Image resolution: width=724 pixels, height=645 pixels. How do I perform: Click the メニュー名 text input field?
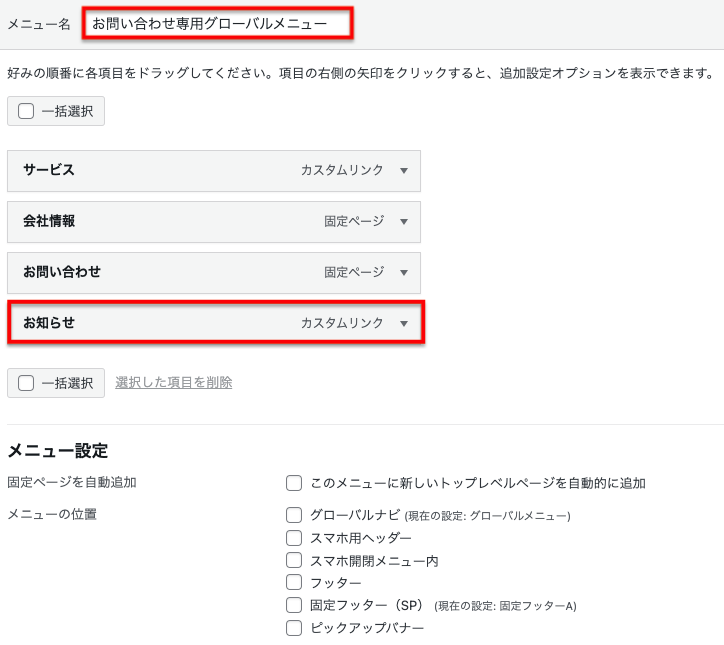(218, 23)
